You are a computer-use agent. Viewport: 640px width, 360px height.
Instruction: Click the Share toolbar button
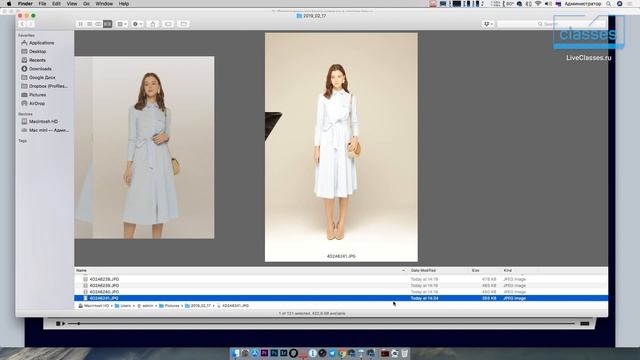click(153, 24)
